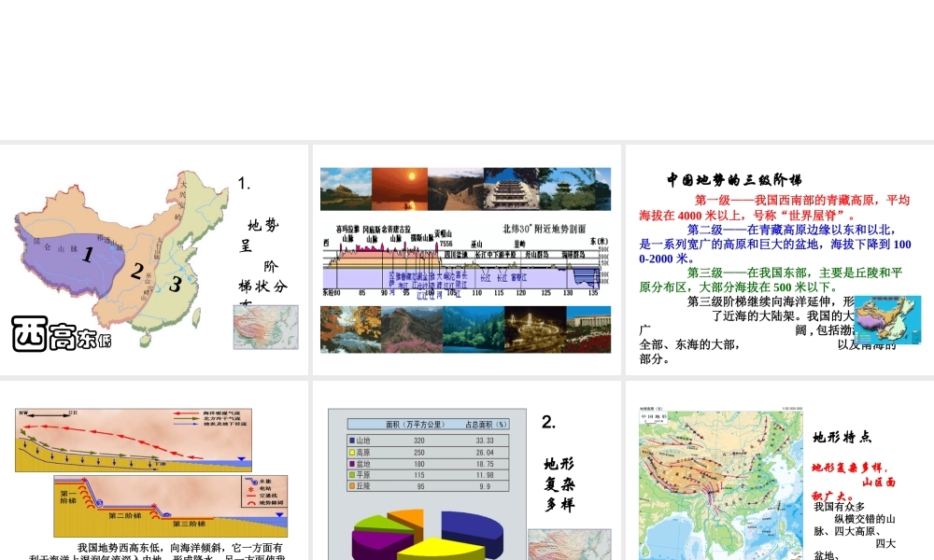Click the 山地 row with 320 value

click(428, 441)
